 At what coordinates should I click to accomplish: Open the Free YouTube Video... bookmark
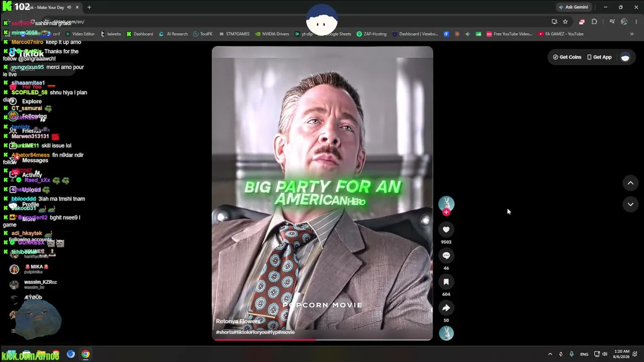510,34
